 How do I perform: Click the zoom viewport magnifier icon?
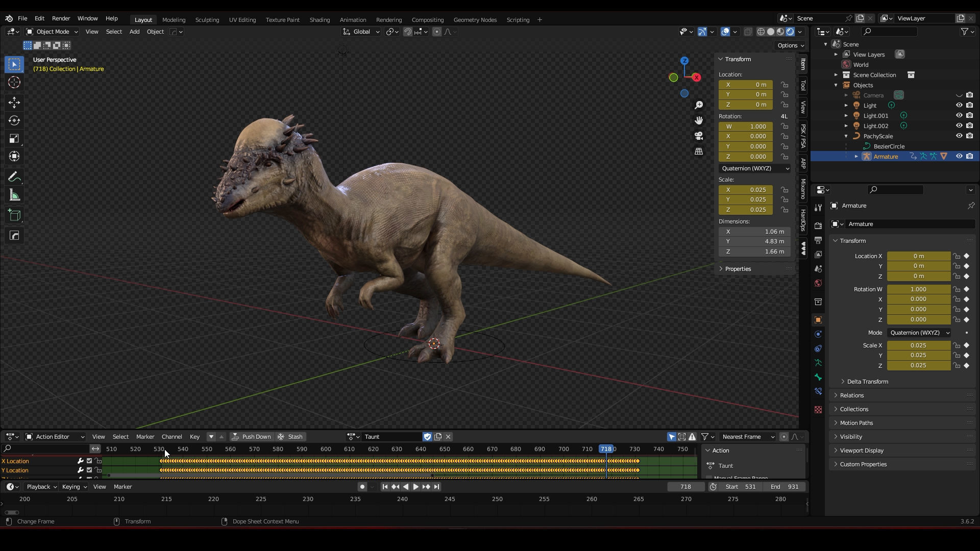tap(699, 105)
